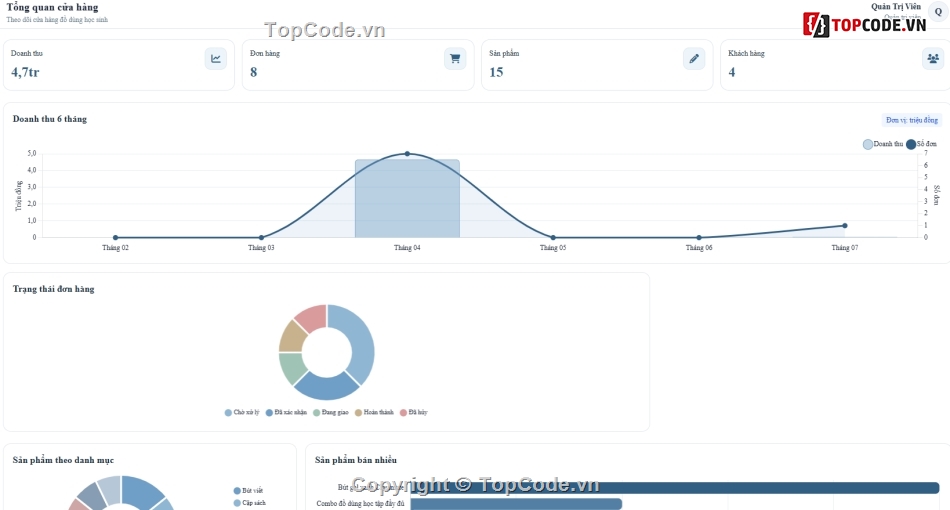Open the Q user avatar
Image resolution: width=950 pixels, height=510 pixels.
938,12
